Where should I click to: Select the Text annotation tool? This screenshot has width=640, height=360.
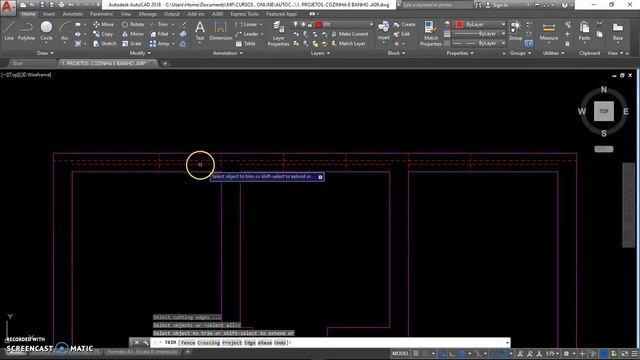coord(200,31)
